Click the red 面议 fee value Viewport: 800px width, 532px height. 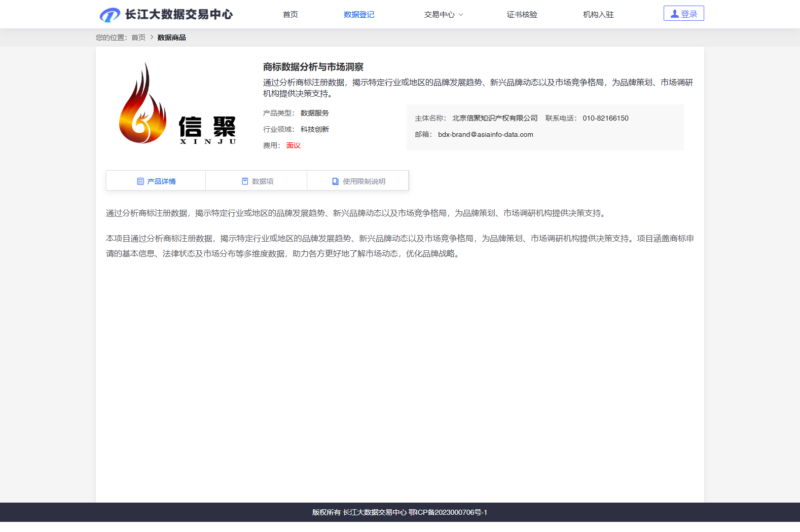coord(294,145)
